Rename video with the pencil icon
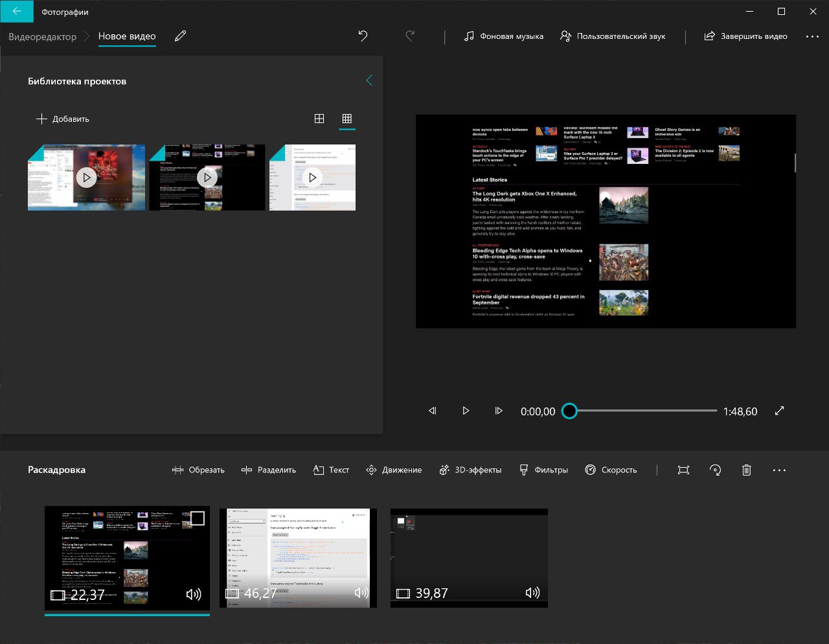The height and width of the screenshot is (644, 829). pyautogui.click(x=181, y=36)
